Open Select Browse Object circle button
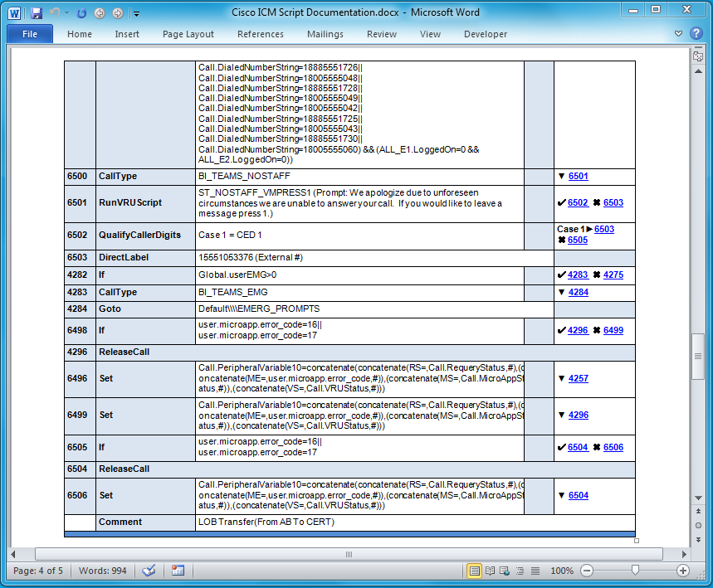This screenshot has width=713, height=588. [x=698, y=525]
